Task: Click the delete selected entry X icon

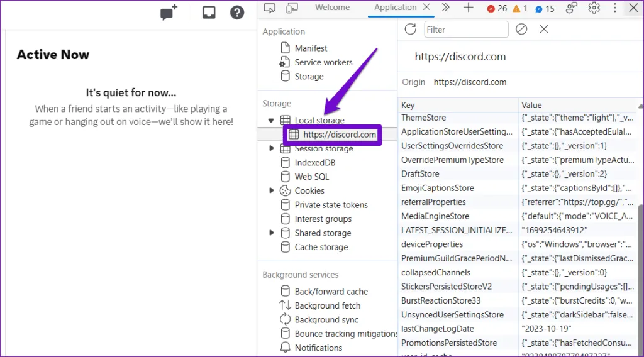Action: click(544, 29)
